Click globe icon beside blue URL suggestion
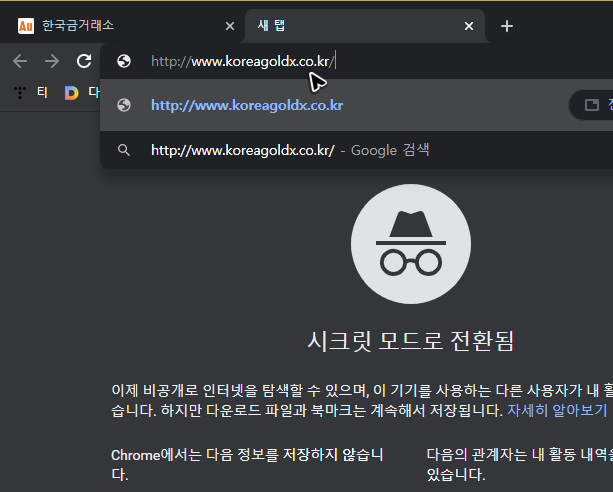The image size is (613, 492). 124,105
